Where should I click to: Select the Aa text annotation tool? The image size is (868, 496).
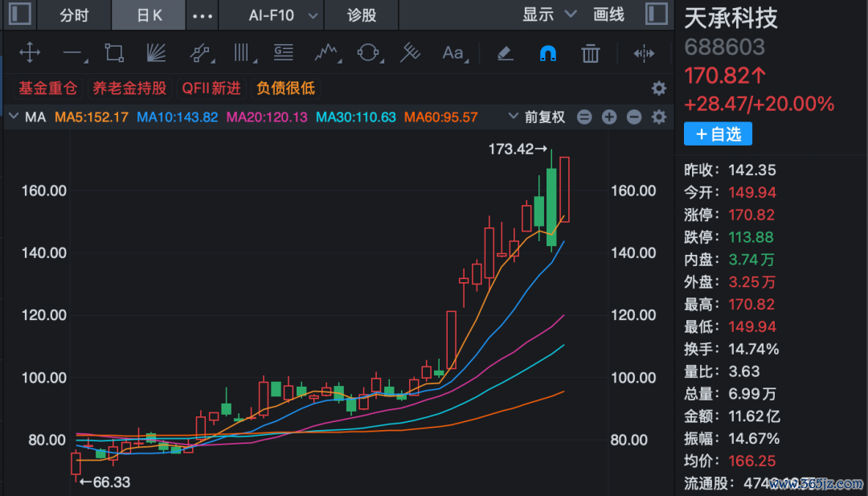click(x=453, y=53)
